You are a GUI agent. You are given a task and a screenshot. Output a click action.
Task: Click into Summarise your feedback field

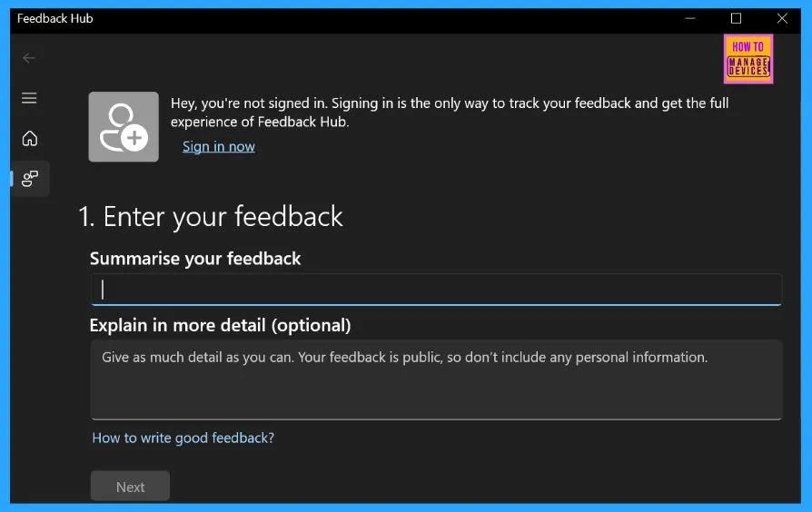tap(436, 290)
